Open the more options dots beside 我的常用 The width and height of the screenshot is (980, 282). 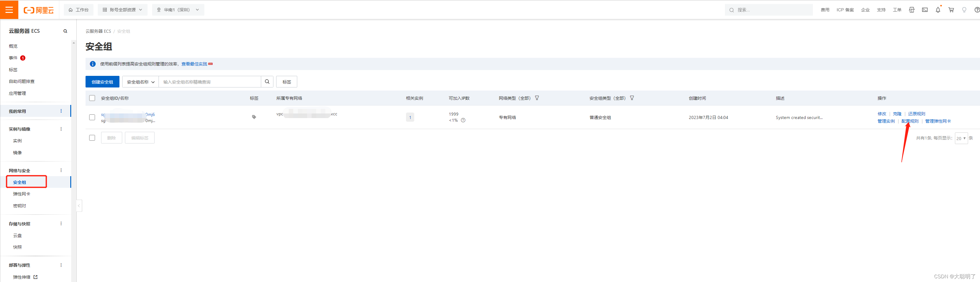(x=61, y=111)
